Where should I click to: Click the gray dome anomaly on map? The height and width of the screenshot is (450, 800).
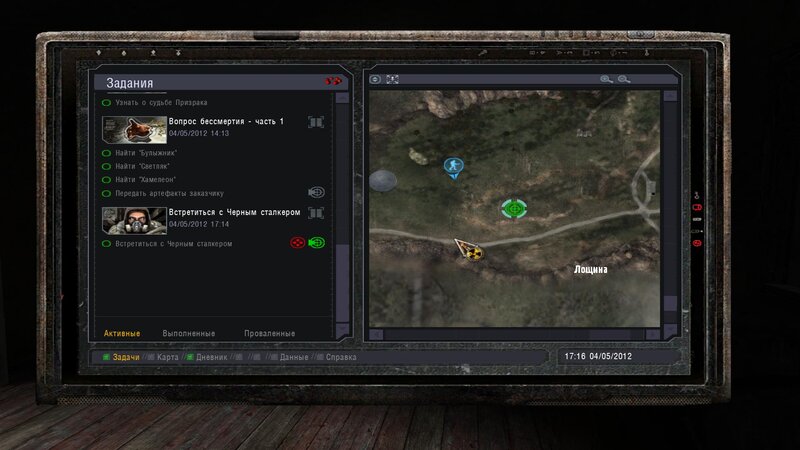coord(383,180)
